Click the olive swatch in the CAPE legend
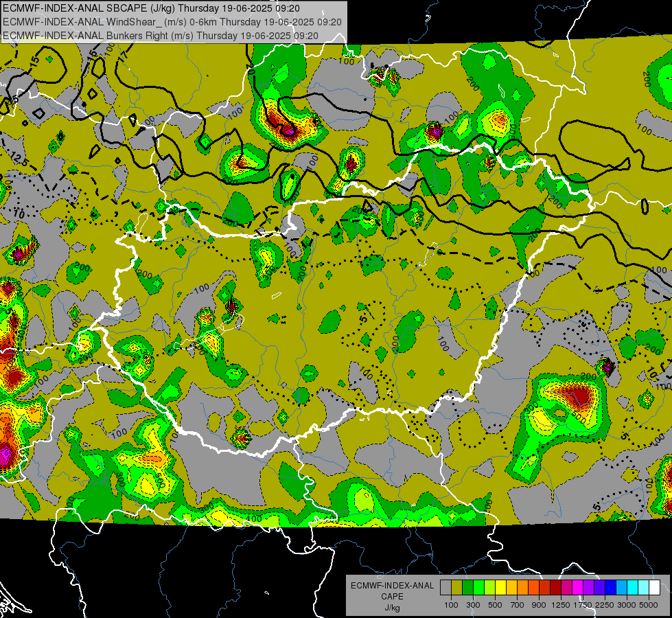This screenshot has width=672, height=618. [x=456, y=588]
